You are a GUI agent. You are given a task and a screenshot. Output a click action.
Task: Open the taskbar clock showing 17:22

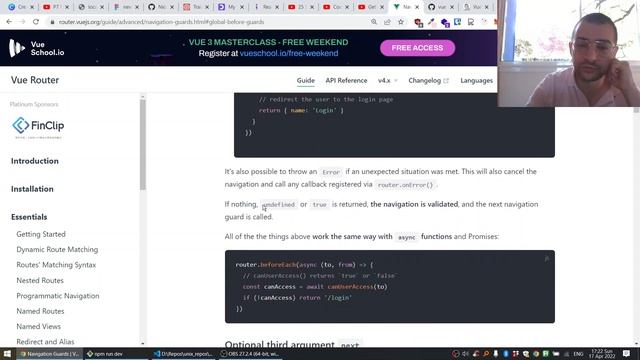tap(602, 354)
